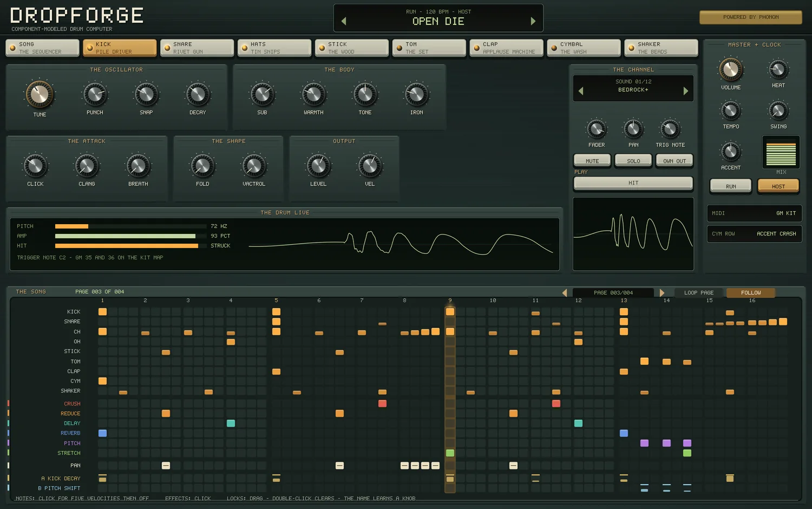Select the FOLD knob in The Shape
The height and width of the screenshot is (509, 812).
[202, 166]
